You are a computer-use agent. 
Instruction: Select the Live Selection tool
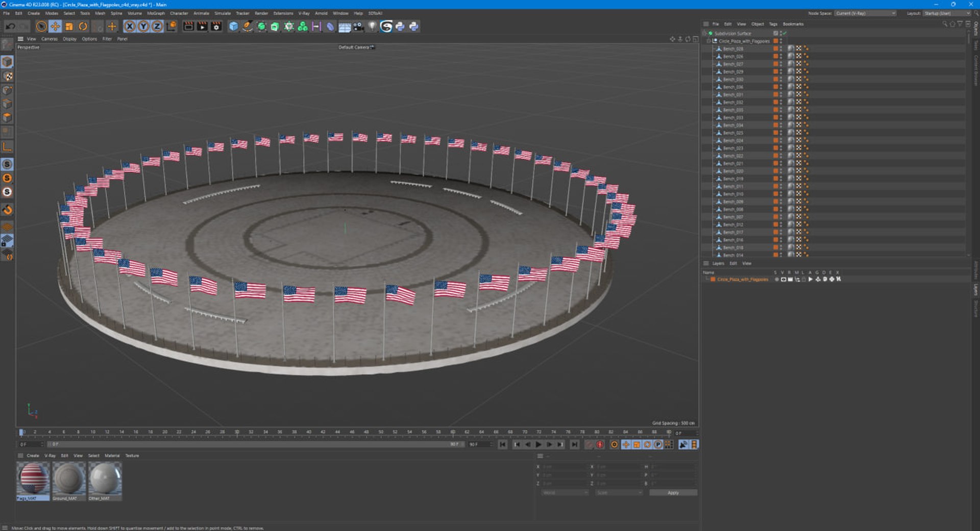[41, 27]
